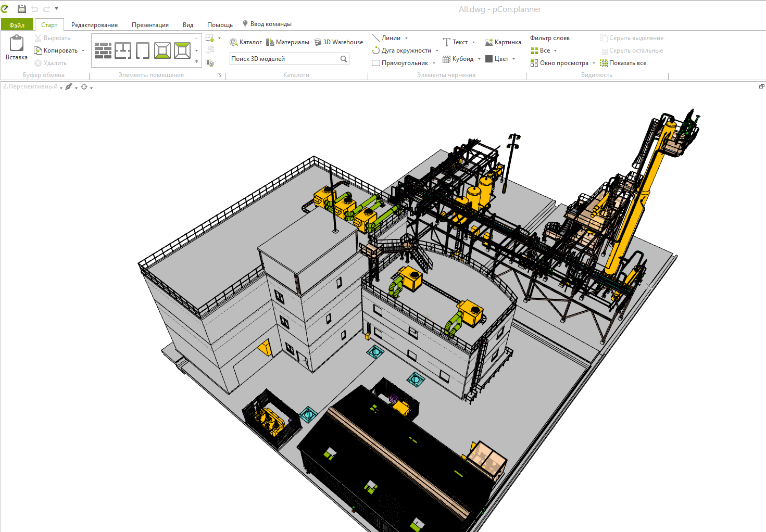766x532 pixels.
Task: Select the room with green floor icon
Action: click(x=162, y=50)
